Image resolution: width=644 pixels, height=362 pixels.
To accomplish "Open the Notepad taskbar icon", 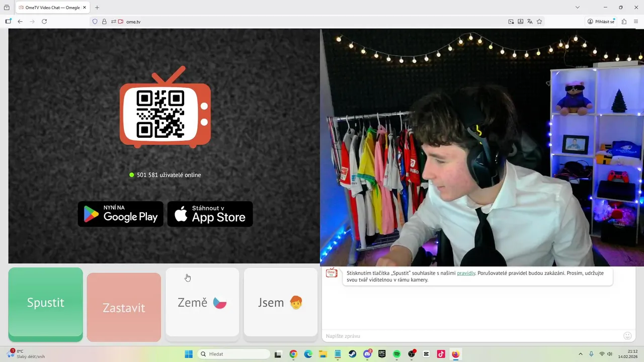I will click(338, 354).
